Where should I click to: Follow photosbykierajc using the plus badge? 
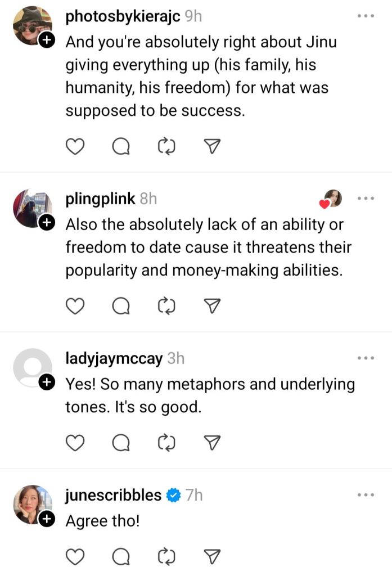pyautogui.click(x=48, y=40)
